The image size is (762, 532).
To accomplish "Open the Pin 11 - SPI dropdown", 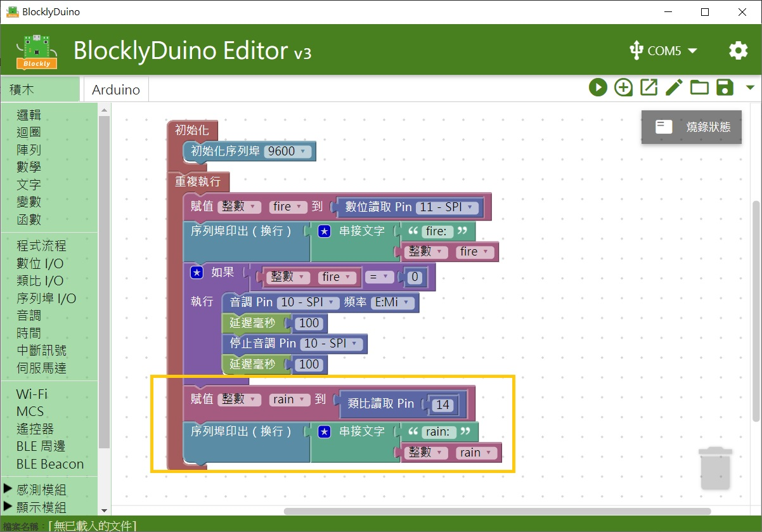I will point(449,207).
